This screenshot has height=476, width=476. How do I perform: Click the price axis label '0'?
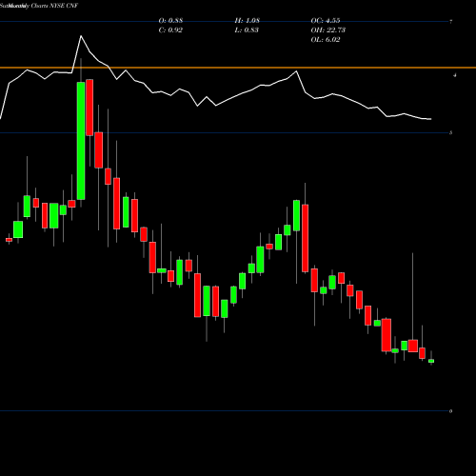pos(451,411)
